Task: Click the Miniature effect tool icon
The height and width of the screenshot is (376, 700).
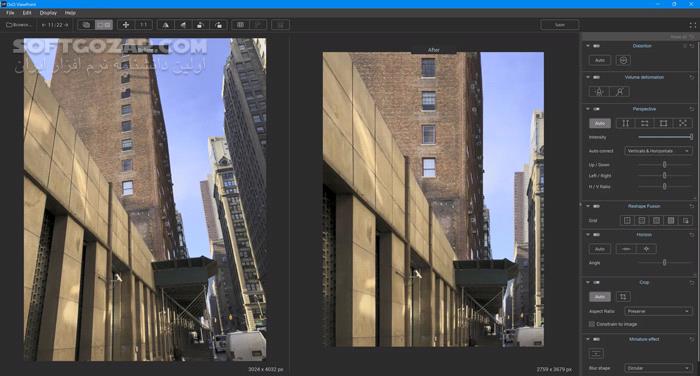Action: (x=596, y=354)
